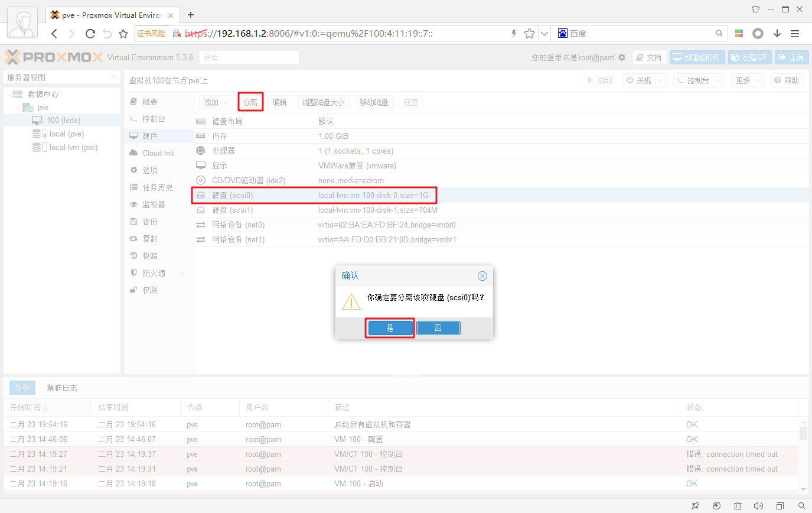Click status bar speaker volume icon
This screenshot has height=513, width=812.
tap(759, 506)
